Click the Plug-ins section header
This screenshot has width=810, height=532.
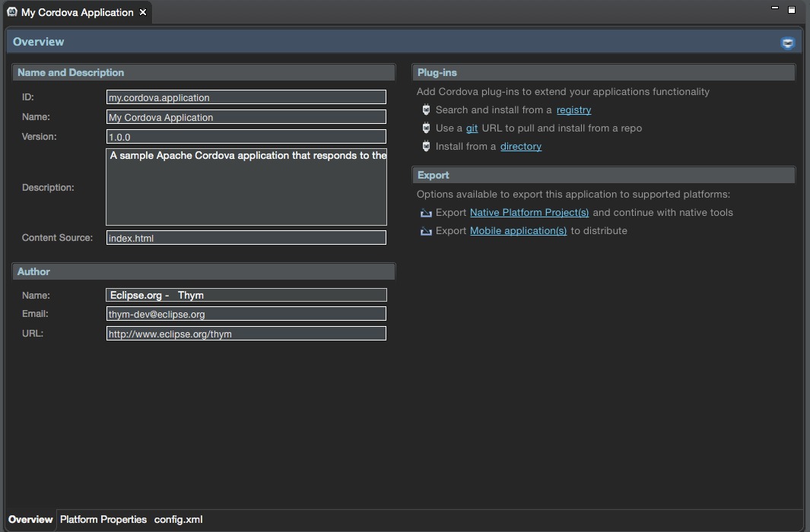pos(603,72)
